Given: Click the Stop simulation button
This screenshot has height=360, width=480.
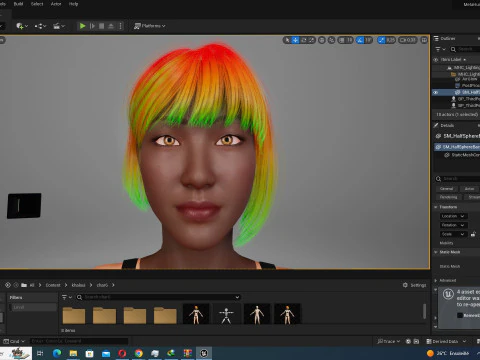Looking at the screenshot, I should [x=102, y=26].
